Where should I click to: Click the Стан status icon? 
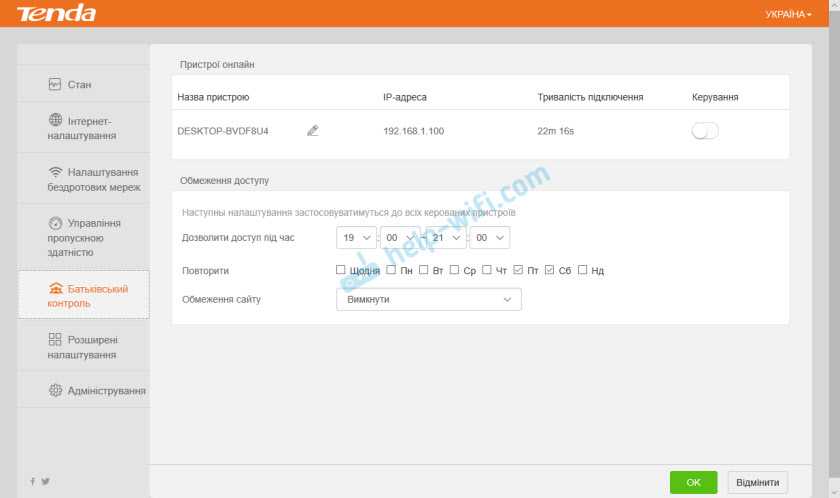pos(55,84)
